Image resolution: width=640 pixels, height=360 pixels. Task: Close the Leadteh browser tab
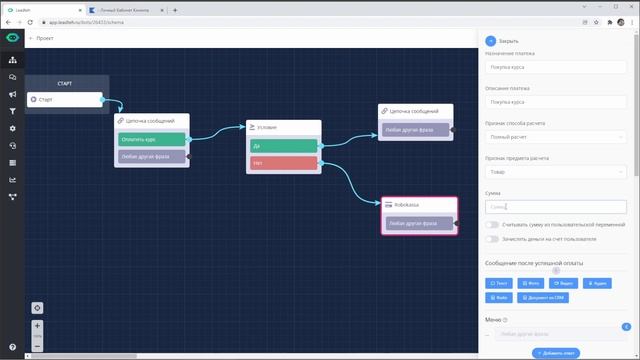(x=80, y=10)
